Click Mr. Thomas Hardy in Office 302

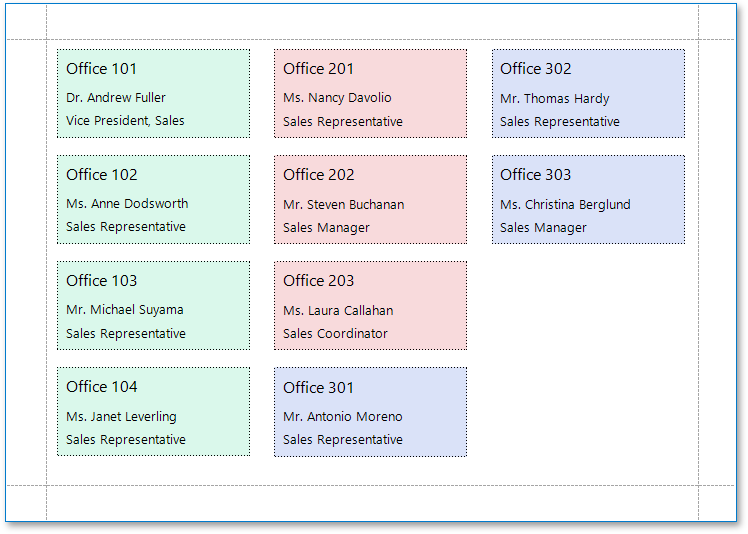click(x=554, y=99)
